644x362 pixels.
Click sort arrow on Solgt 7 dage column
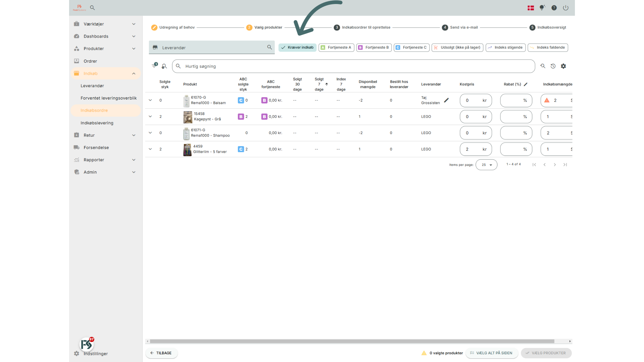[326, 84]
